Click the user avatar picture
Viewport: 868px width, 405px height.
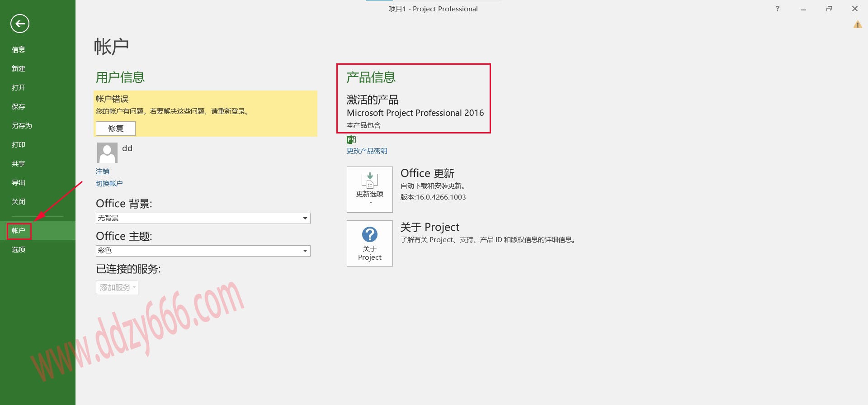coord(107,152)
